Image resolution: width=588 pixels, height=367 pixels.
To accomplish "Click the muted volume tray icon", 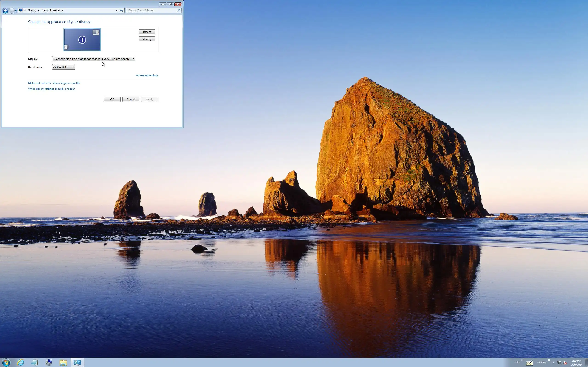I will (565, 363).
